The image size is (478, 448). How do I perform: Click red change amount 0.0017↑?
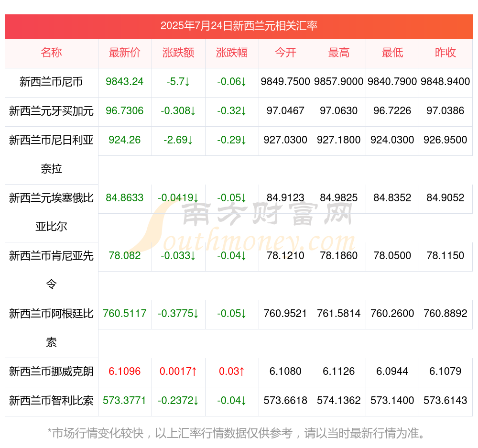coord(178,371)
